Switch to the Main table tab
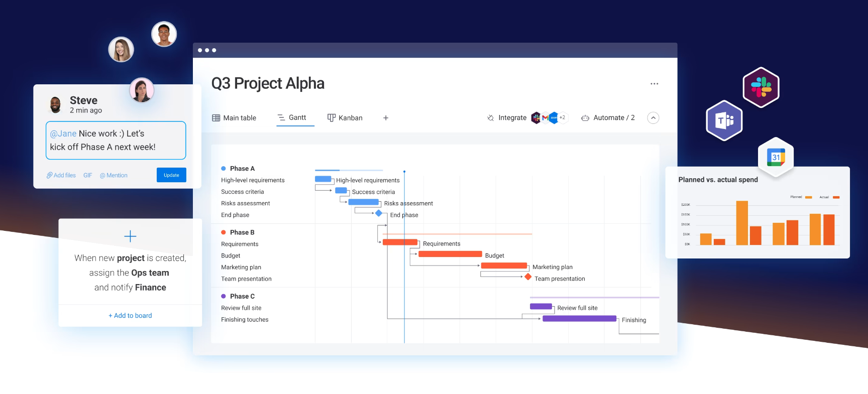The image size is (868, 394). coord(234,118)
